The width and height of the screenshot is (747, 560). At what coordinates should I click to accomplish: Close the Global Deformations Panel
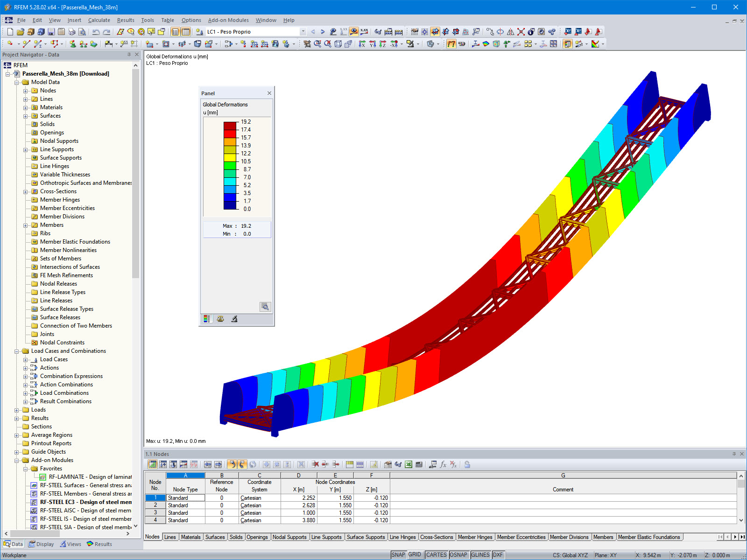coord(269,93)
